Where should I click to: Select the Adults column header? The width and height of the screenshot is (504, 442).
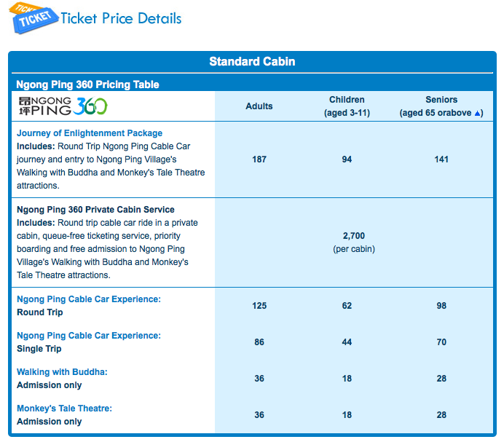(x=259, y=106)
